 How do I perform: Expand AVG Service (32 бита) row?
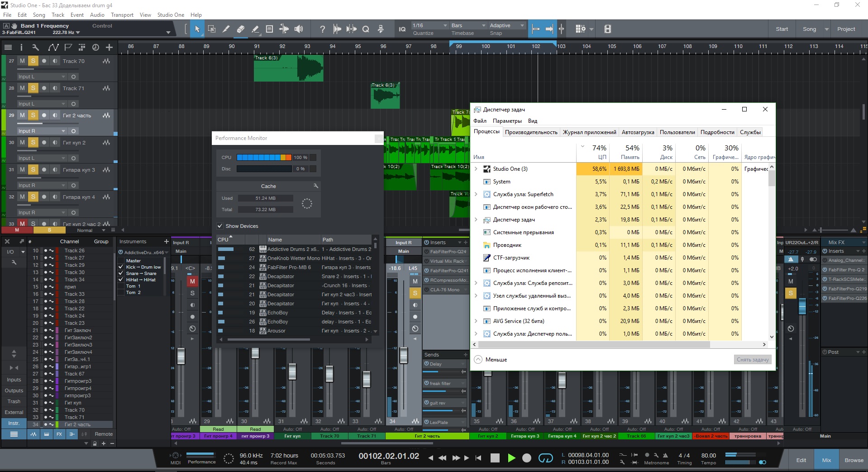[476, 321]
